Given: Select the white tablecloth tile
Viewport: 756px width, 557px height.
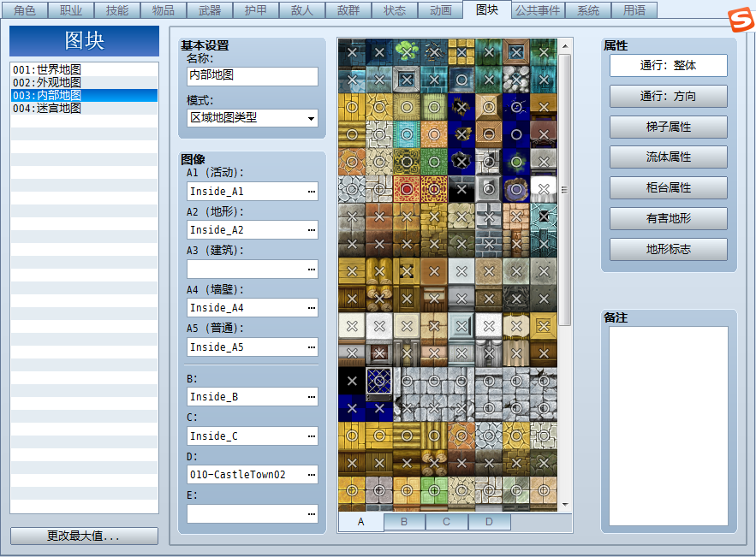Looking at the screenshot, I should click(x=544, y=189).
